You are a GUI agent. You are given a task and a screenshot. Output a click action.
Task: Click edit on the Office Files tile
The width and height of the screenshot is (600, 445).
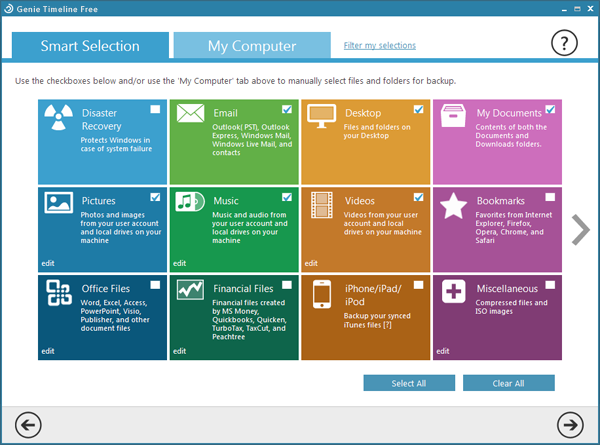(x=48, y=351)
